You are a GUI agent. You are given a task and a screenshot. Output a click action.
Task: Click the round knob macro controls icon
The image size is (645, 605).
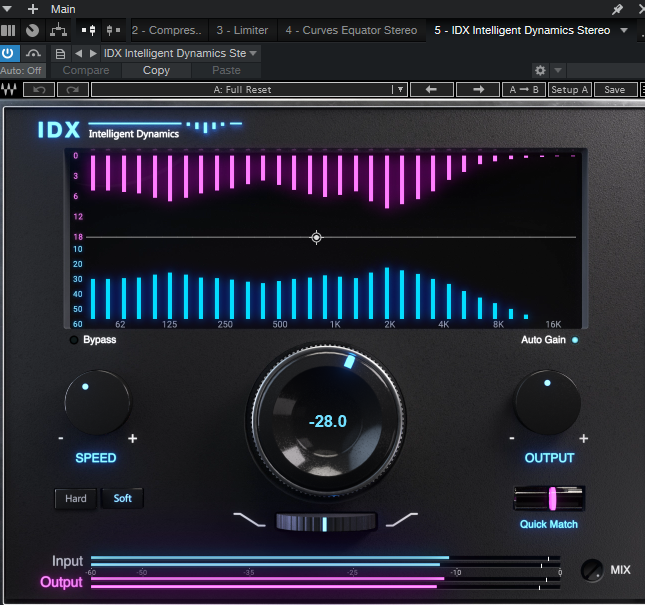[x=32, y=30]
